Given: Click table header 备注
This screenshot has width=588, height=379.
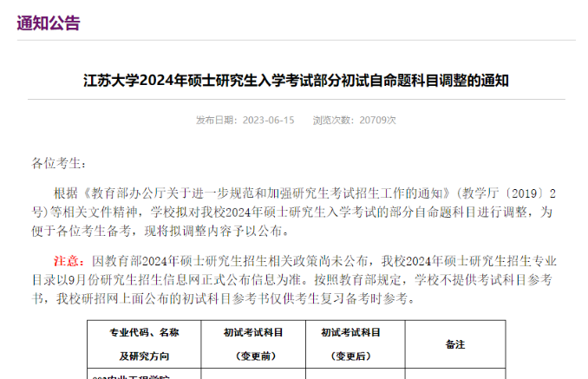Looking at the screenshot, I should (455, 344).
